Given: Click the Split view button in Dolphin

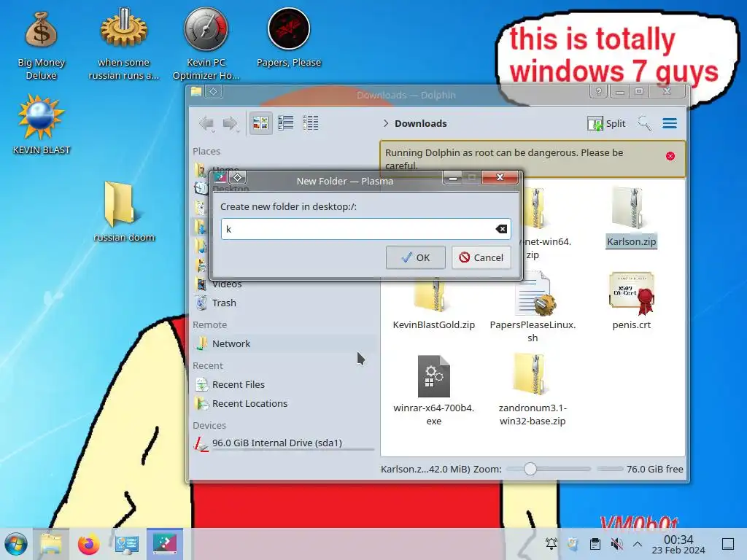Looking at the screenshot, I should pos(606,123).
